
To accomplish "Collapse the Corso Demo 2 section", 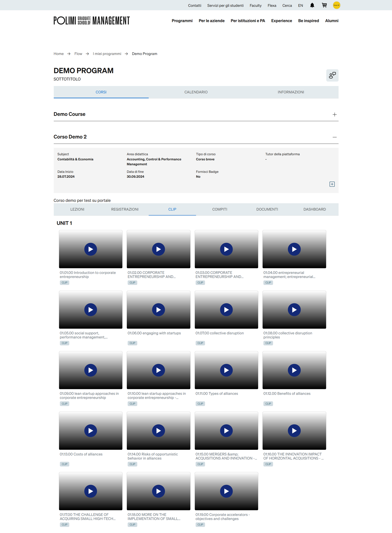I will click(334, 137).
